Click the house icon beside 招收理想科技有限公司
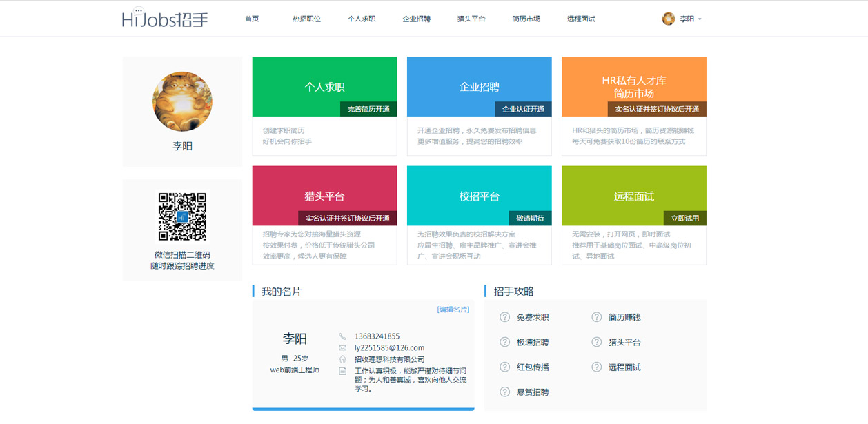 coord(343,359)
